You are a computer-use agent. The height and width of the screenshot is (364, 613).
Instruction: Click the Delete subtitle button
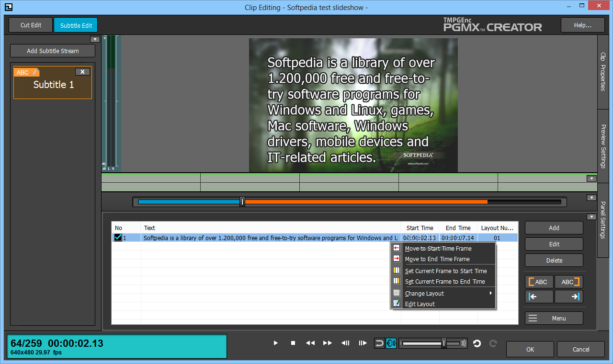click(554, 260)
